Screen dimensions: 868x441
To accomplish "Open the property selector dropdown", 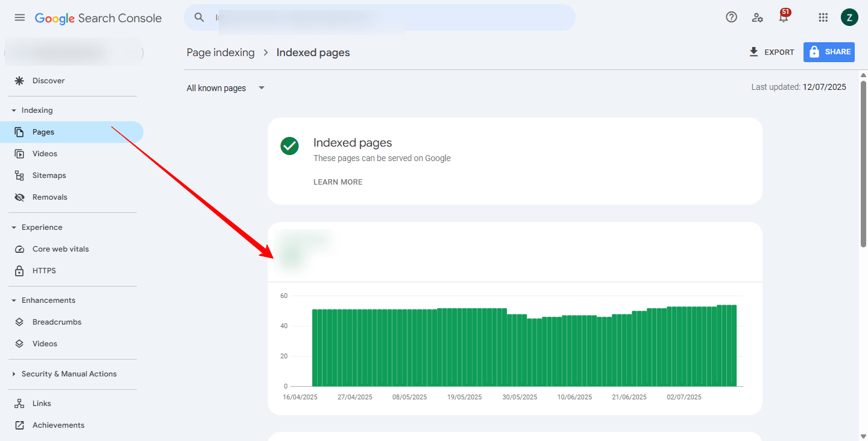I will click(74, 53).
